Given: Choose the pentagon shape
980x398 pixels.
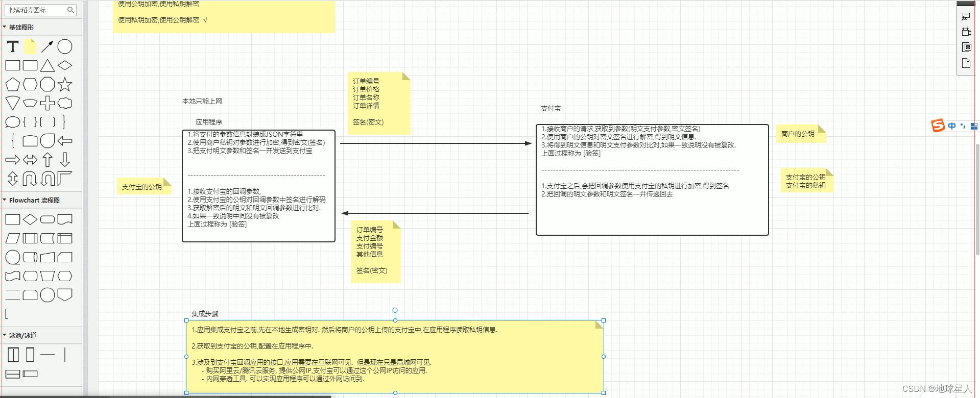Looking at the screenshot, I should [x=13, y=84].
